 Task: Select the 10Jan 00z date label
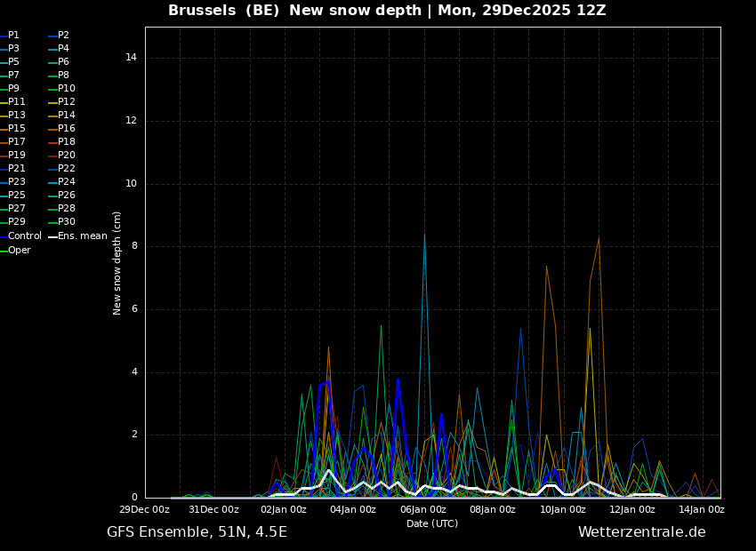pyautogui.click(x=563, y=509)
